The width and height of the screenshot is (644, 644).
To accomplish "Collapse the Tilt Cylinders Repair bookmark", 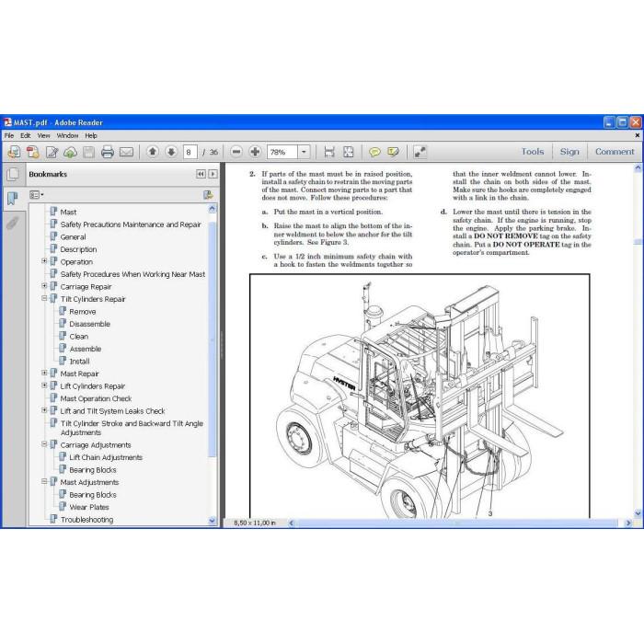I will [44, 299].
